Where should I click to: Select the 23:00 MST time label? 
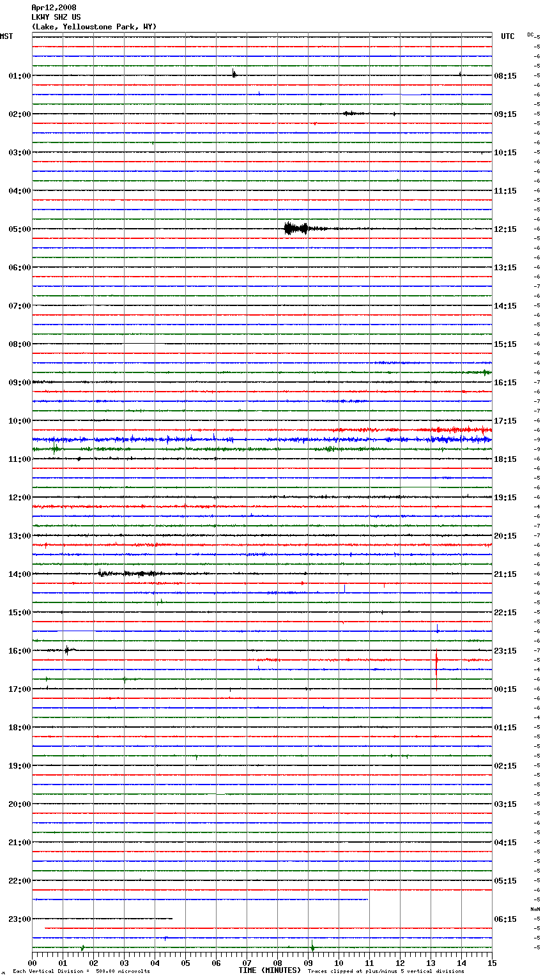(x=20, y=919)
